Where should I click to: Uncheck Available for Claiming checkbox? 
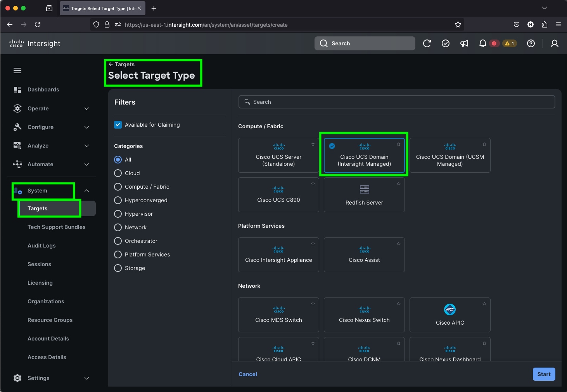(x=118, y=125)
